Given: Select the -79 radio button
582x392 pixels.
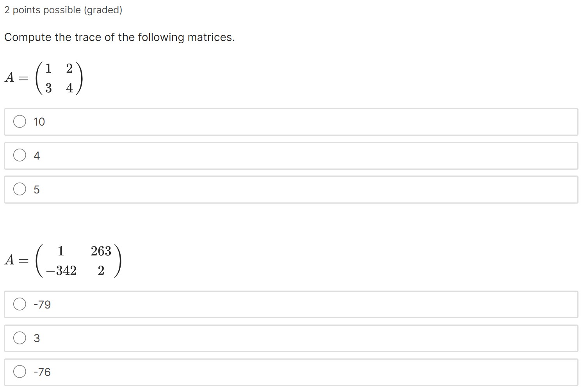Looking at the screenshot, I should pos(20,304).
